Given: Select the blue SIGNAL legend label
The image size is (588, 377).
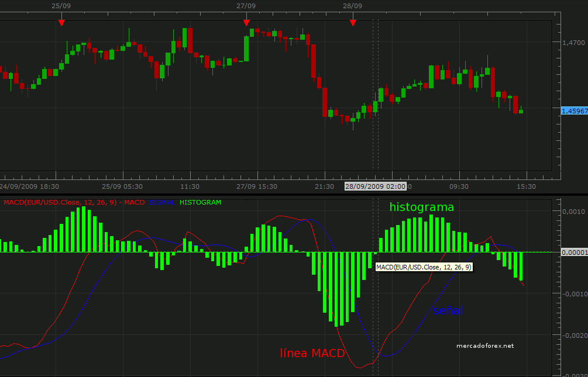Looking at the screenshot, I should (x=161, y=202).
